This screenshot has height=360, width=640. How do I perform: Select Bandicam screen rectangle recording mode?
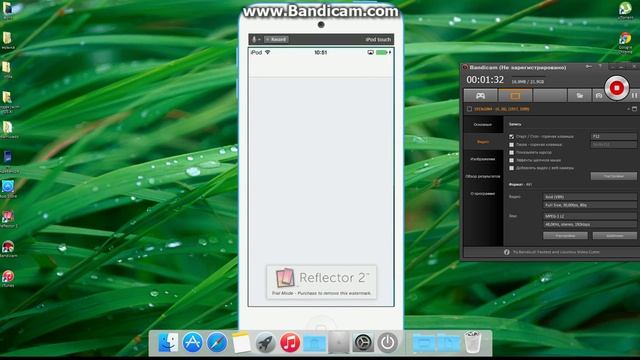[x=515, y=96]
